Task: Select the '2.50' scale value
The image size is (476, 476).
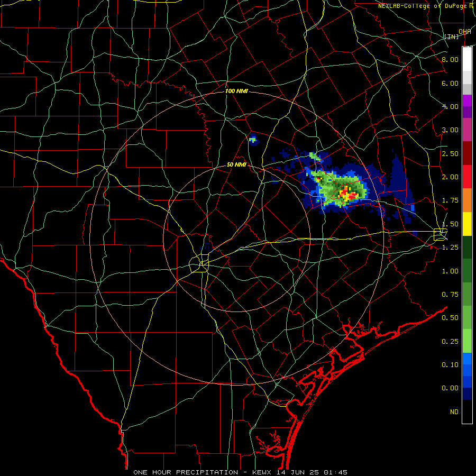Action: click(x=450, y=153)
